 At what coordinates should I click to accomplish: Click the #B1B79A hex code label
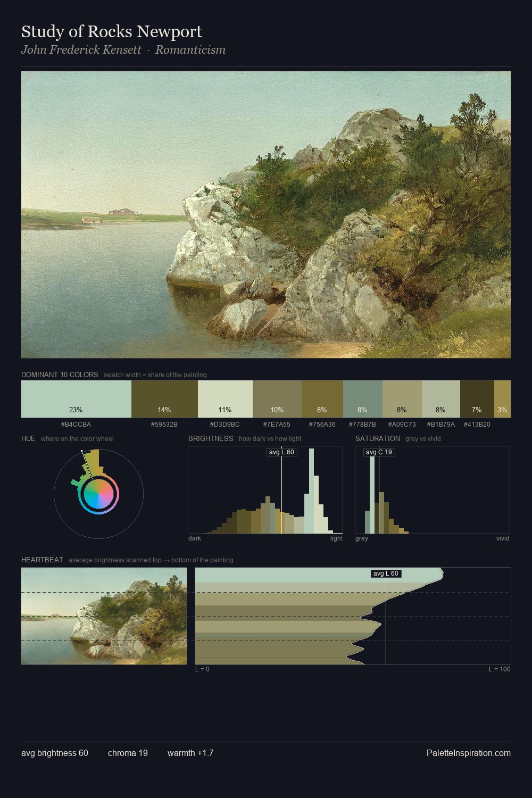pyautogui.click(x=441, y=425)
